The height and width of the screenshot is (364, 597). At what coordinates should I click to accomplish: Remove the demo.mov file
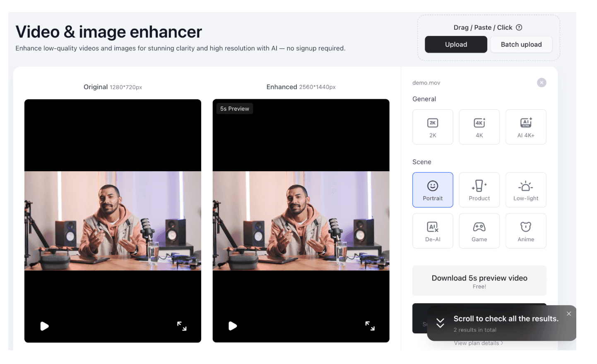[541, 83]
